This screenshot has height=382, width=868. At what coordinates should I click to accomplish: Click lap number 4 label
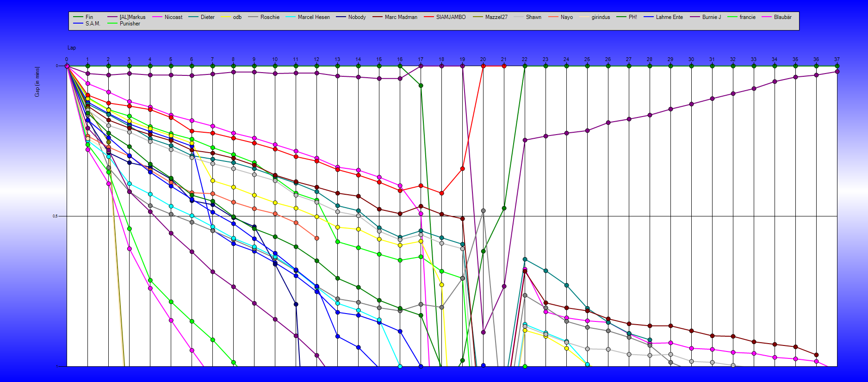click(x=150, y=59)
